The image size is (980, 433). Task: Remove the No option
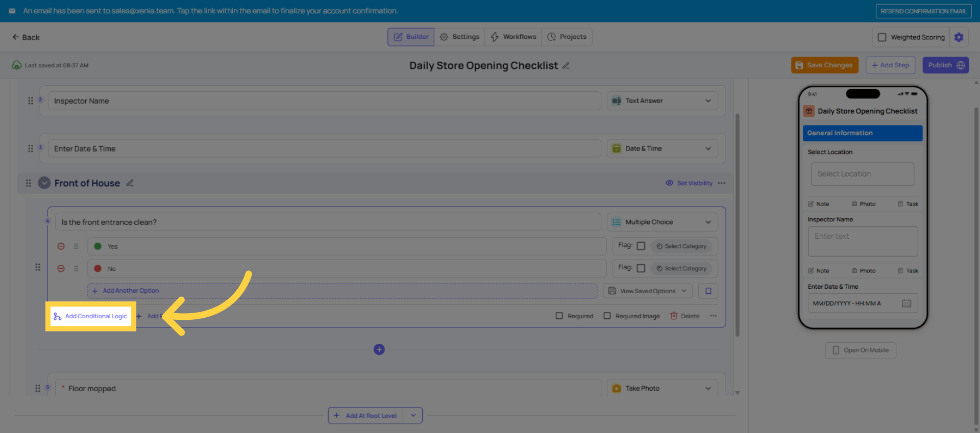pyautogui.click(x=61, y=268)
